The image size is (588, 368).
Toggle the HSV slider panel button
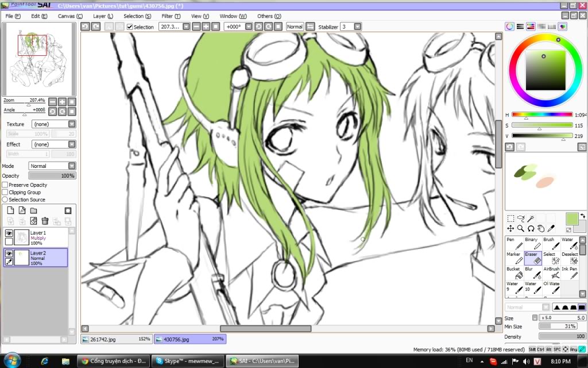(x=531, y=26)
